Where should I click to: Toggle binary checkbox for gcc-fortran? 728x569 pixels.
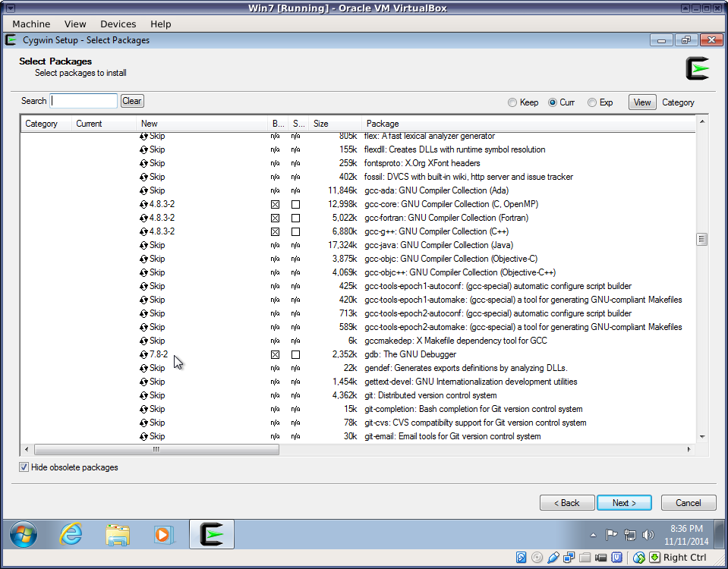coord(276,218)
